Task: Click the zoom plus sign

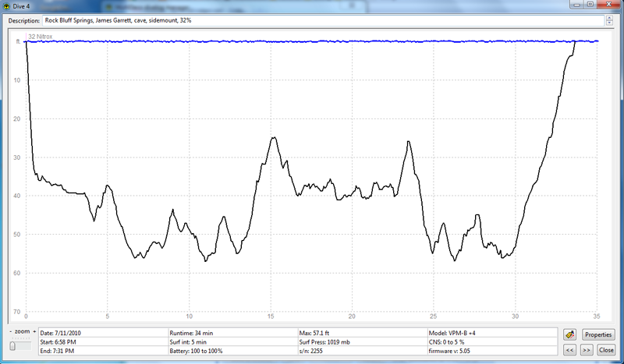Action: pos(34,331)
